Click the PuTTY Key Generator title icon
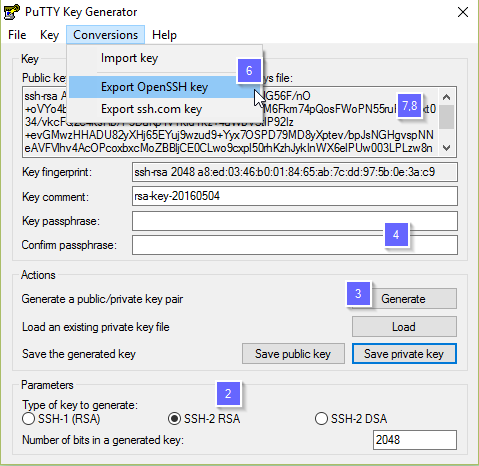 click(x=12, y=12)
